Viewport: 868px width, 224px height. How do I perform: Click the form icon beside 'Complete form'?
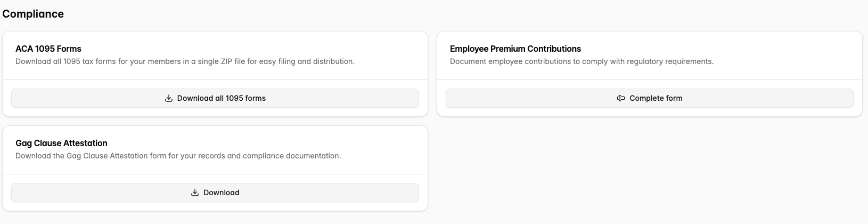click(x=620, y=98)
